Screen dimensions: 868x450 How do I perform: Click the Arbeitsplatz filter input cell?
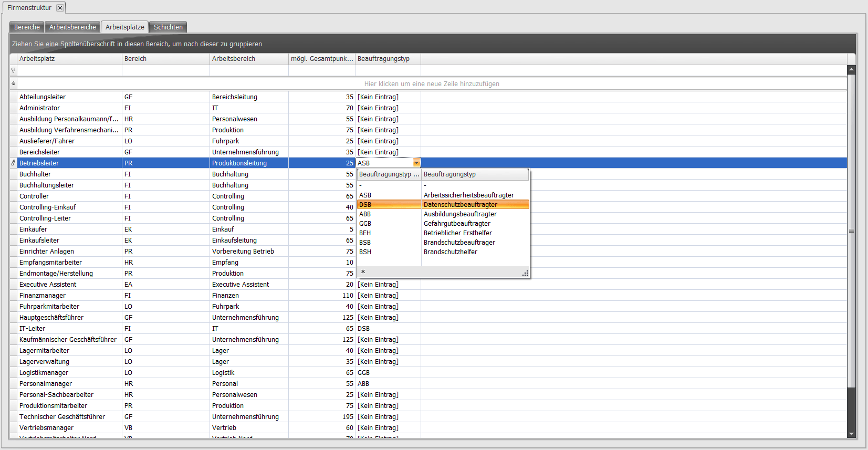pyautogui.click(x=69, y=70)
